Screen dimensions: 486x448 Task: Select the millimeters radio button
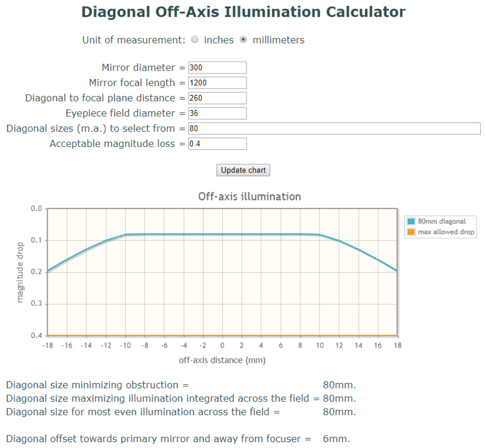[x=243, y=39]
